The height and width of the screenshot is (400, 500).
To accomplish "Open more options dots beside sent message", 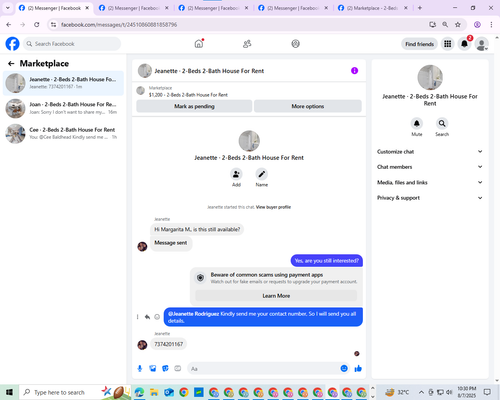I will click(x=137, y=317).
